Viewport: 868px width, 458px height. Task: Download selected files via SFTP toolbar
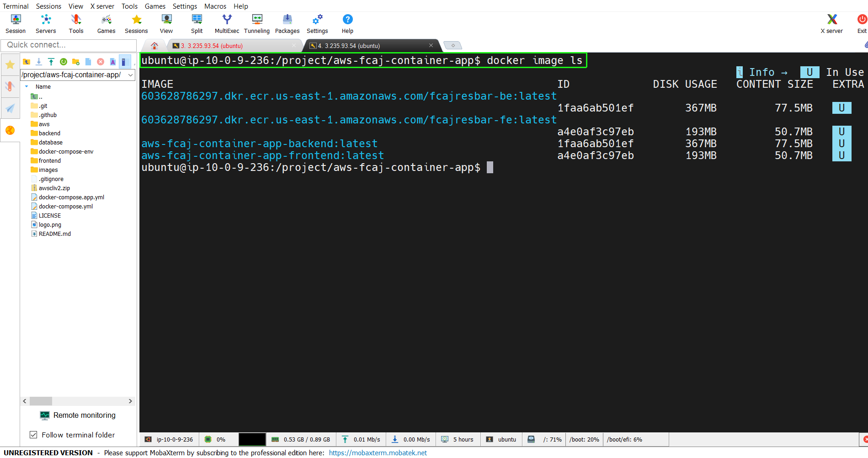[39, 62]
